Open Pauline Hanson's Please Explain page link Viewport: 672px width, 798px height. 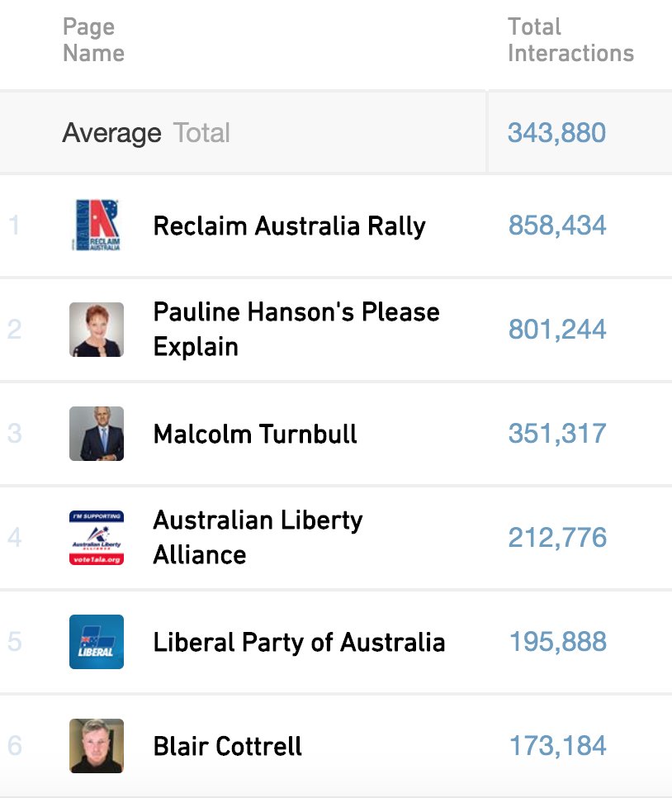pyautogui.click(x=296, y=330)
